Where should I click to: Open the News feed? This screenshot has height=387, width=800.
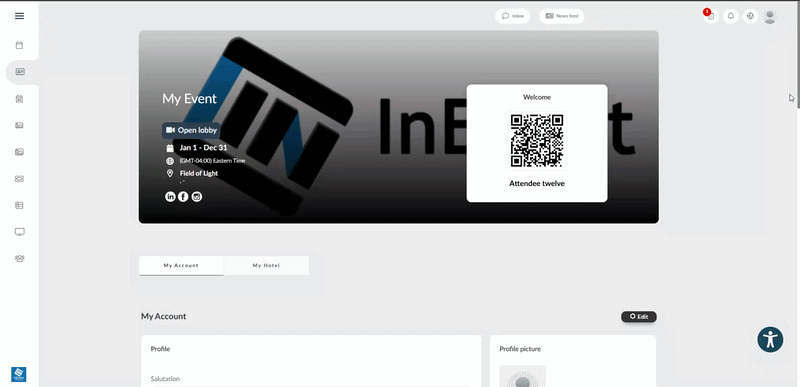pyautogui.click(x=562, y=16)
